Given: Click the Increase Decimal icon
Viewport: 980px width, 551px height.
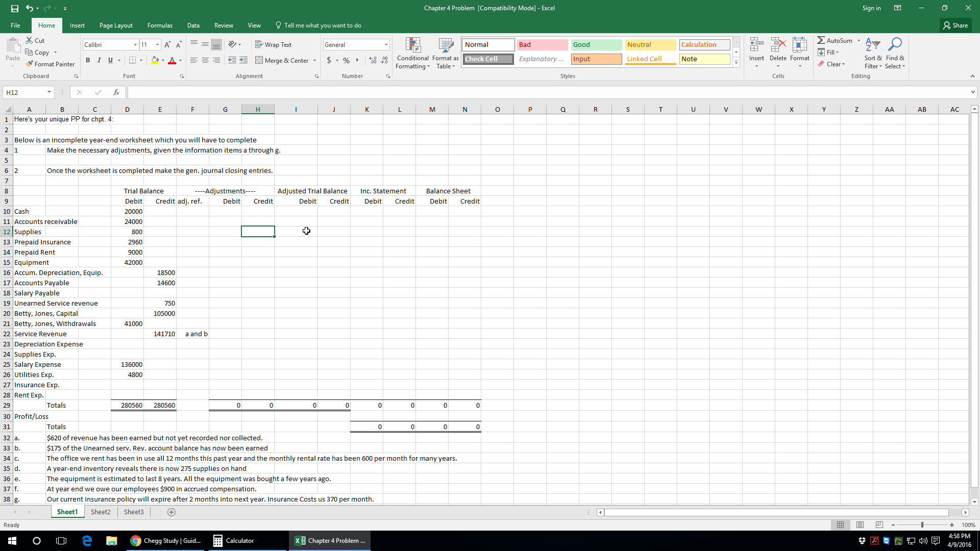Looking at the screenshot, I should point(373,60).
